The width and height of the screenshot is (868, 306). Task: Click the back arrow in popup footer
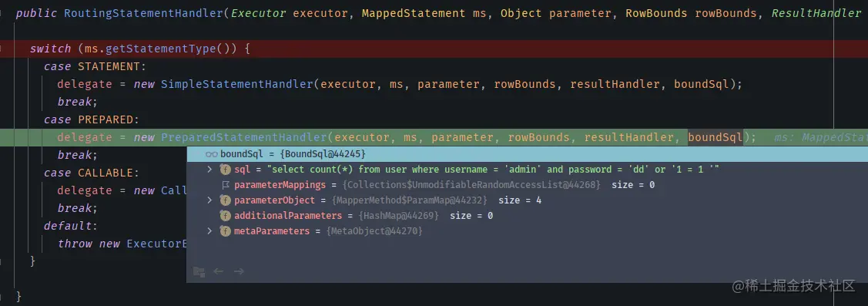tap(218, 271)
